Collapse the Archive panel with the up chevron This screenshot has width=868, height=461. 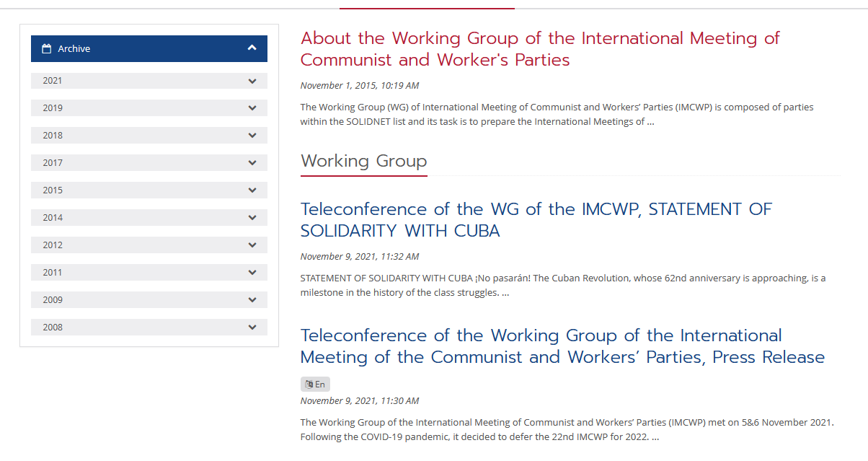coord(252,48)
